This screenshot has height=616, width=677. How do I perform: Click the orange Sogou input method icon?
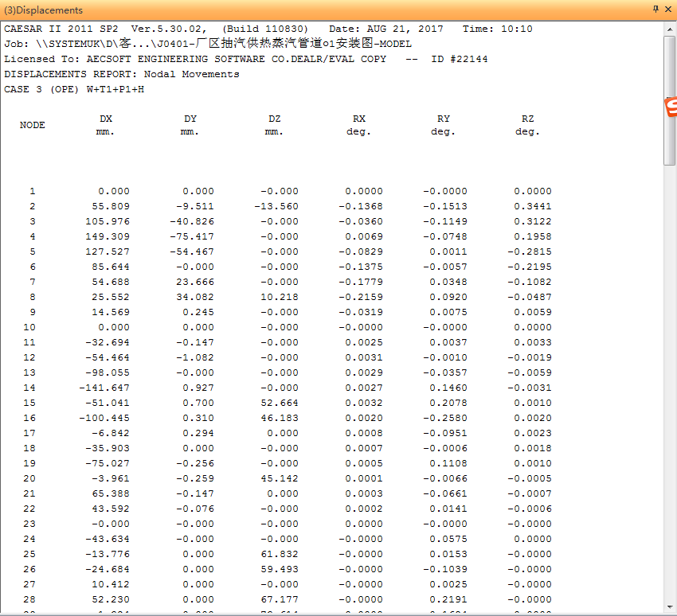pyautogui.click(x=671, y=107)
